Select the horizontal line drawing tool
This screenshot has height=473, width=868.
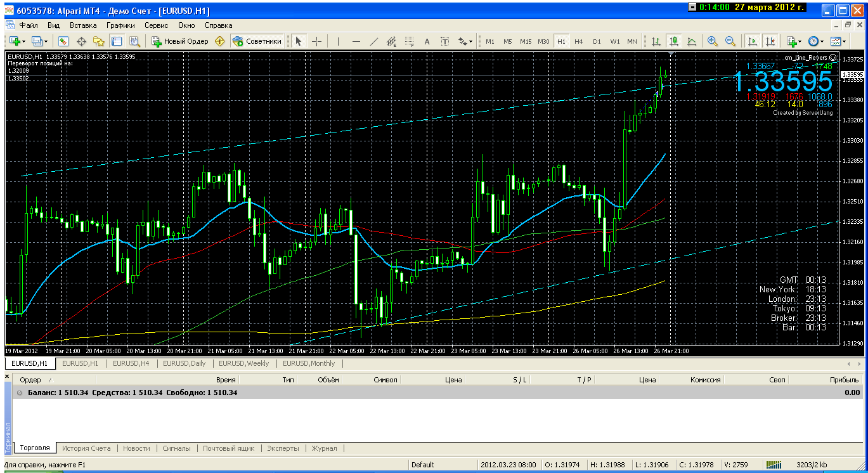click(x=356, y=41)
